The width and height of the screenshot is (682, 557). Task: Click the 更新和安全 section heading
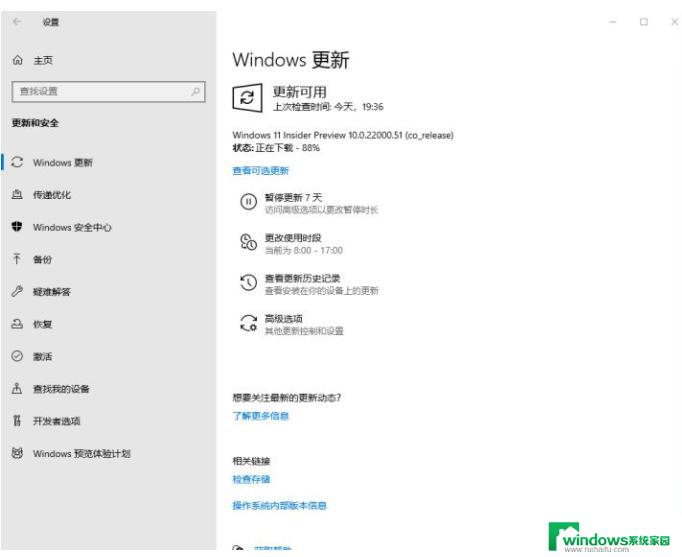[35, 123]
